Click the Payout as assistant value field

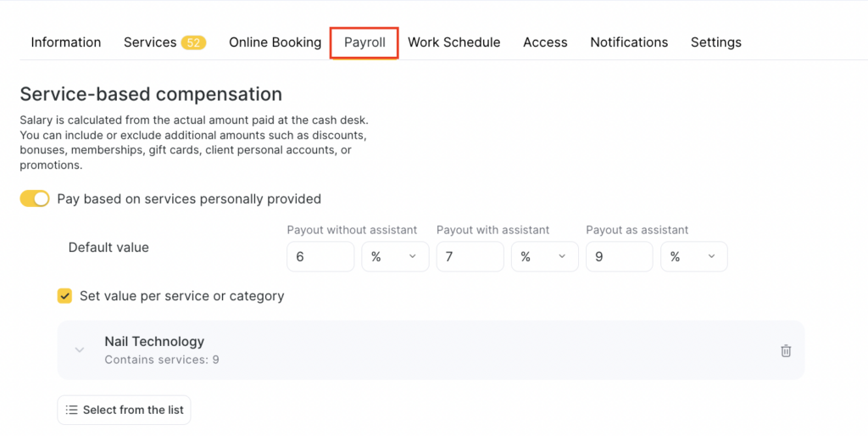[x=619, y=257]
